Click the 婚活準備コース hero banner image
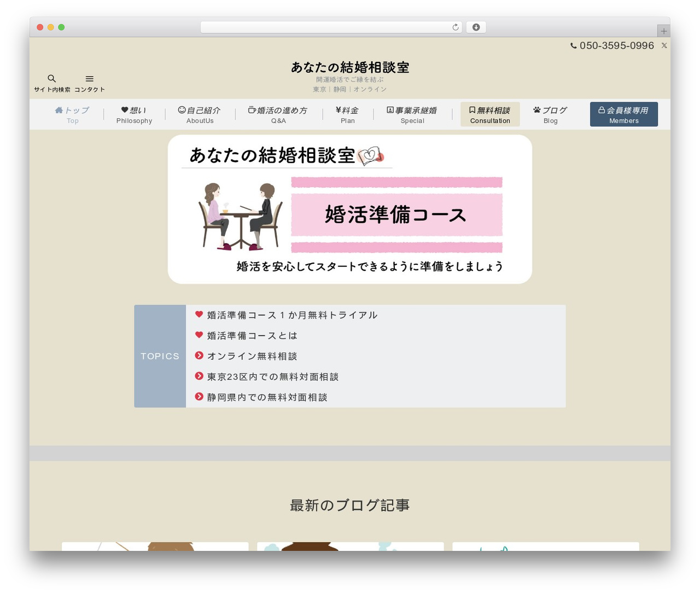The width and height of the screenshot is (700, 593). point(350,209)
